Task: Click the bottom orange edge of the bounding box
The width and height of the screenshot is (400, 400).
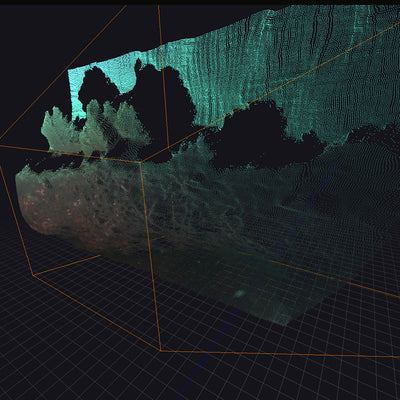Action: pos(280,354)
